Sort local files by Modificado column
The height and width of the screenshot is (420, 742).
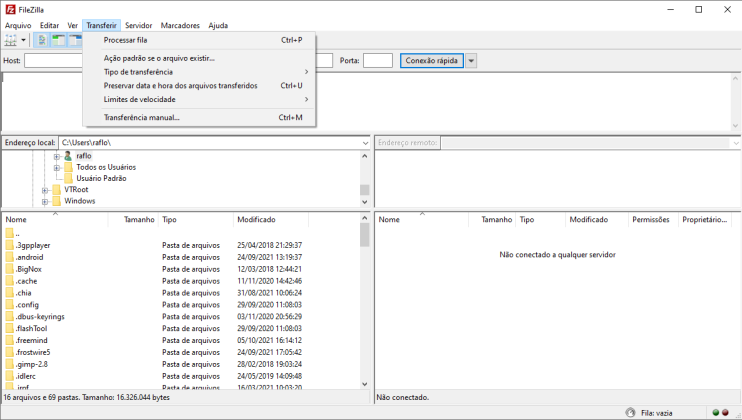click(271, 219)
